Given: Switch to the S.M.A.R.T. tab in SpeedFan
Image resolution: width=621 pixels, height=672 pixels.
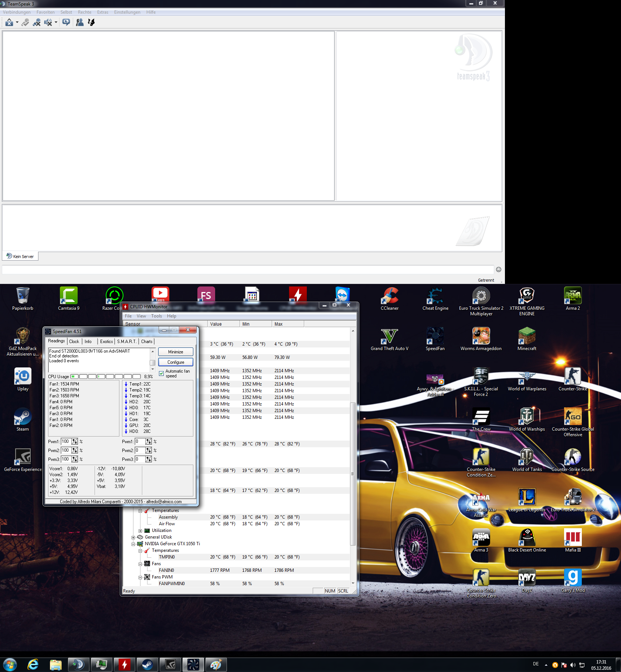Looking at the screenshot, I should point(127,342).
